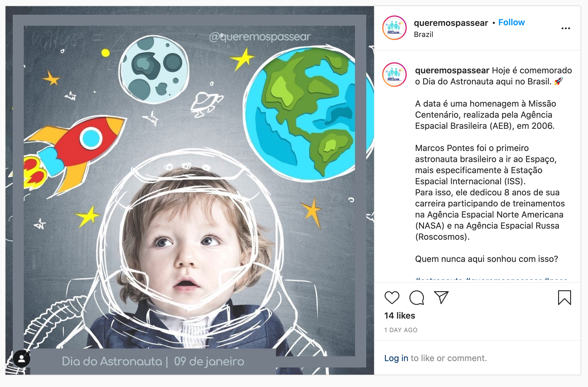Click the astronaut child post image
The width and height of the screenshot is (588, 387).
click(190, 190)
